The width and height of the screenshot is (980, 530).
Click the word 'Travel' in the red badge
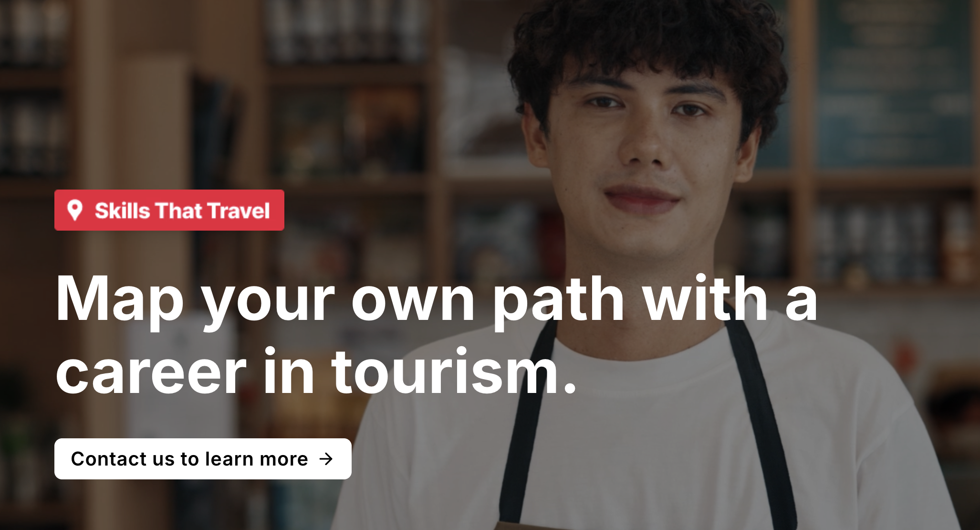239,211
